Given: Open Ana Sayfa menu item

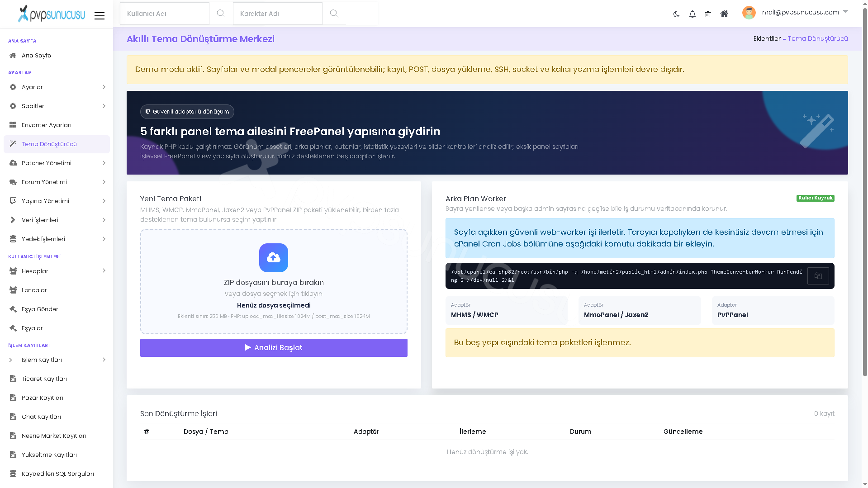Looking at the screenshot, I should pyautogui.click(x=57, y=56).
